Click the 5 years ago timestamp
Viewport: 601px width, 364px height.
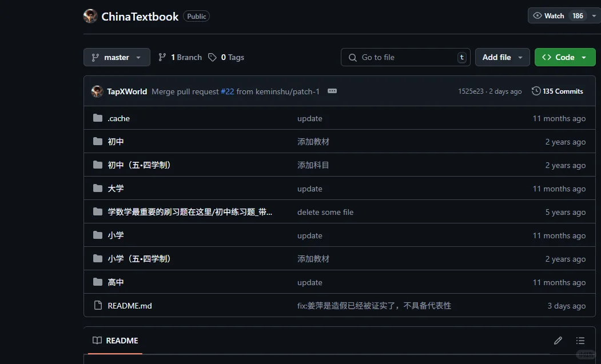click(566, 212)
